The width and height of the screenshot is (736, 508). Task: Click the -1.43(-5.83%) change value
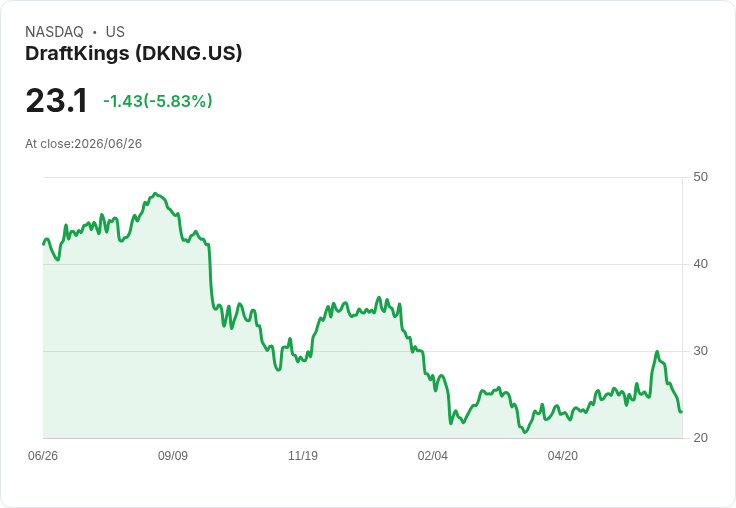tap(158, 101)
